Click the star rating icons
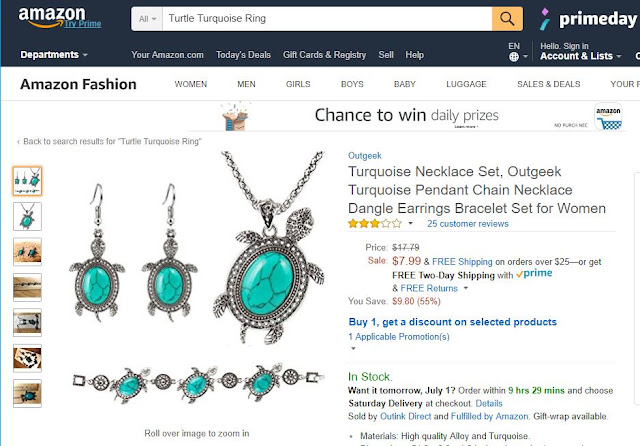This screenshot has height=446, width=640. click(375, 224)
